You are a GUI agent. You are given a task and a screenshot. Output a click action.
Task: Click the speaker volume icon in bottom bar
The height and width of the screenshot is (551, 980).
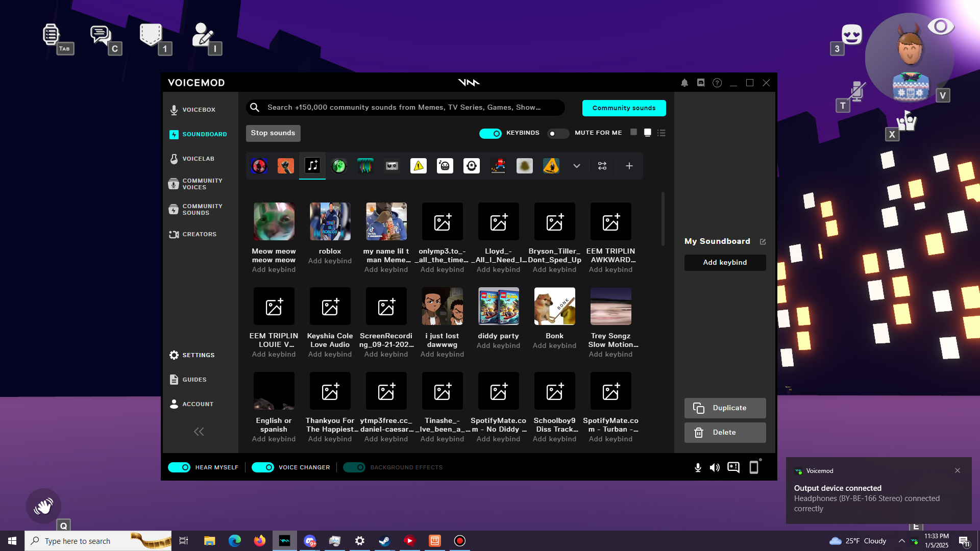715,467
